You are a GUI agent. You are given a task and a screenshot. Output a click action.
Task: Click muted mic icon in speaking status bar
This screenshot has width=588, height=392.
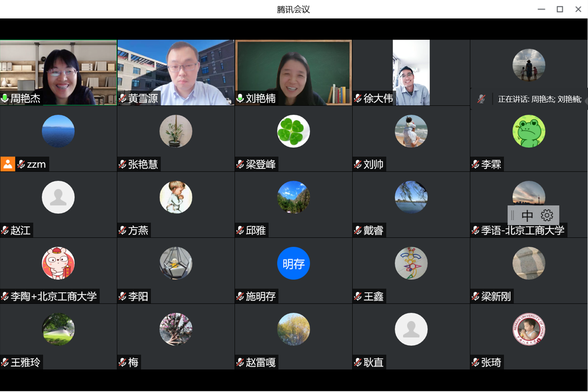pyautogui.click(x=481, y=99)
